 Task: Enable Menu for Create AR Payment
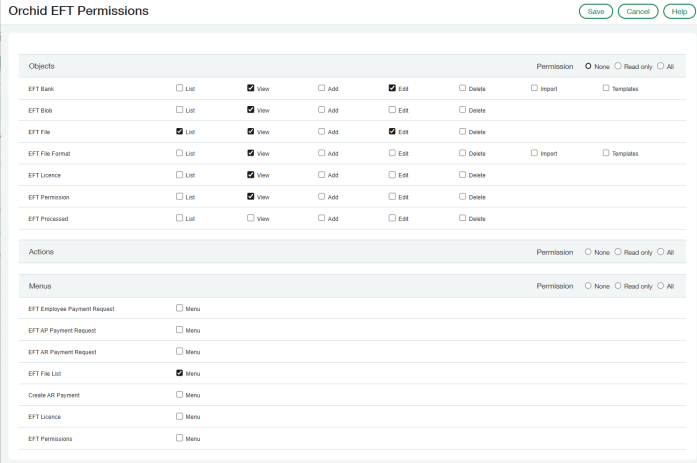180,395
